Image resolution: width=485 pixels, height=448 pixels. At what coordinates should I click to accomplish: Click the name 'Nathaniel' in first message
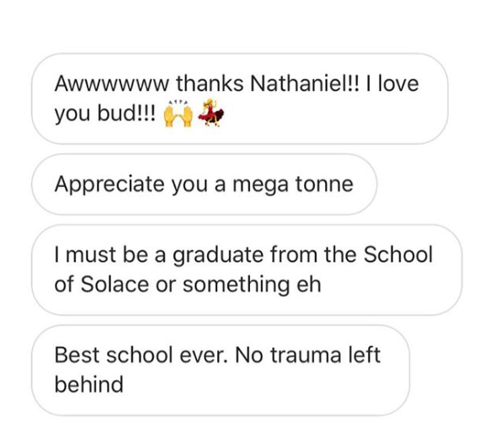pyautogui.click(x=301, y=83)
